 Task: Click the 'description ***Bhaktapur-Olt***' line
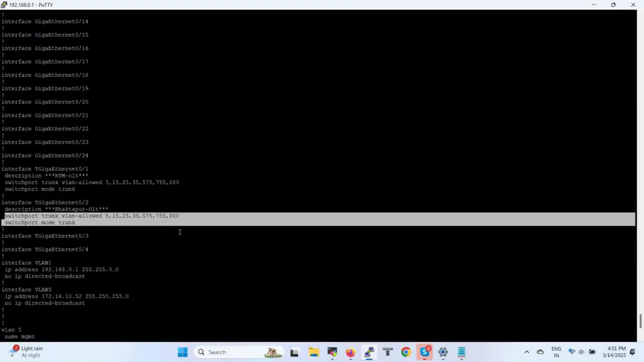[x=56, y=209]
